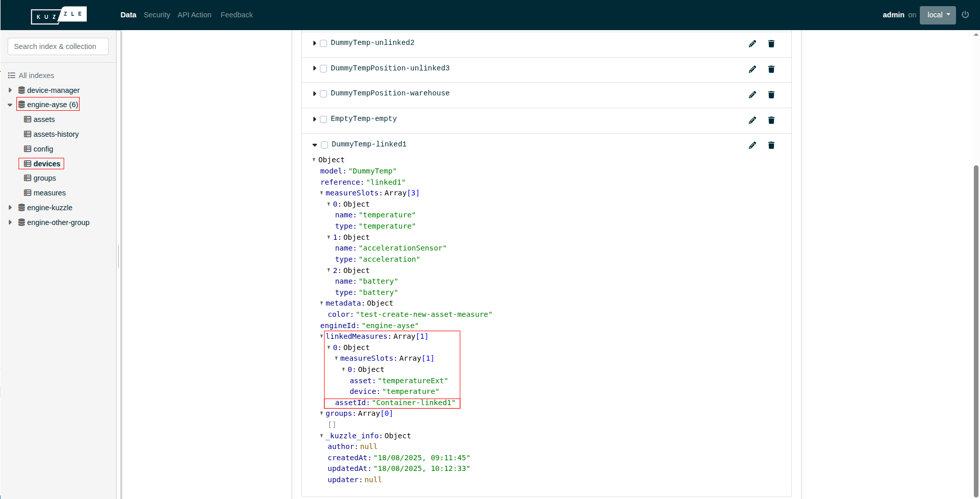This screenshot has height=499, width=980.
Task: Click edit pencil for DummyTemp-unlinked2
Action: pyautogui.click(x=752, y=44)
